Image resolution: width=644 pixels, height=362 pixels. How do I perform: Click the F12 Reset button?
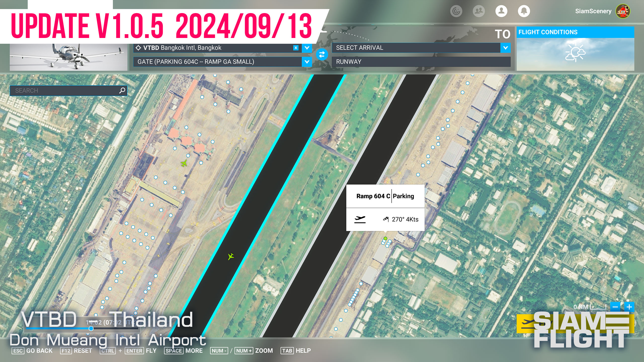click(76, 351)
